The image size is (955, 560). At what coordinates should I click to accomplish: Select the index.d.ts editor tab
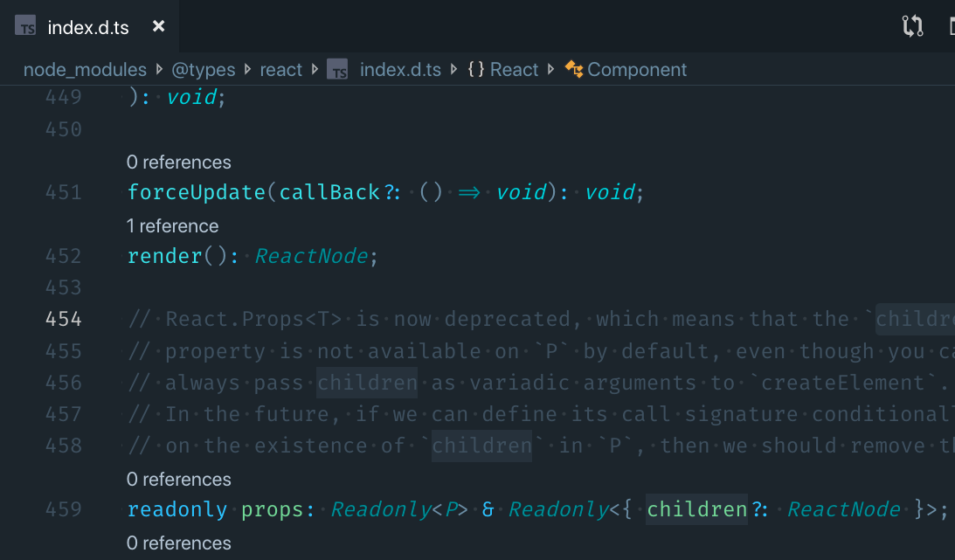click(89, 26)
